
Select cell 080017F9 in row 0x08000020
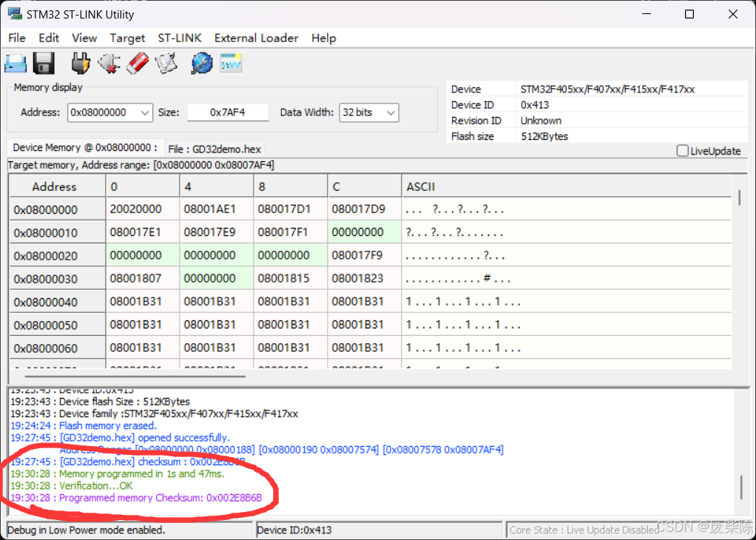coord(365,255)
